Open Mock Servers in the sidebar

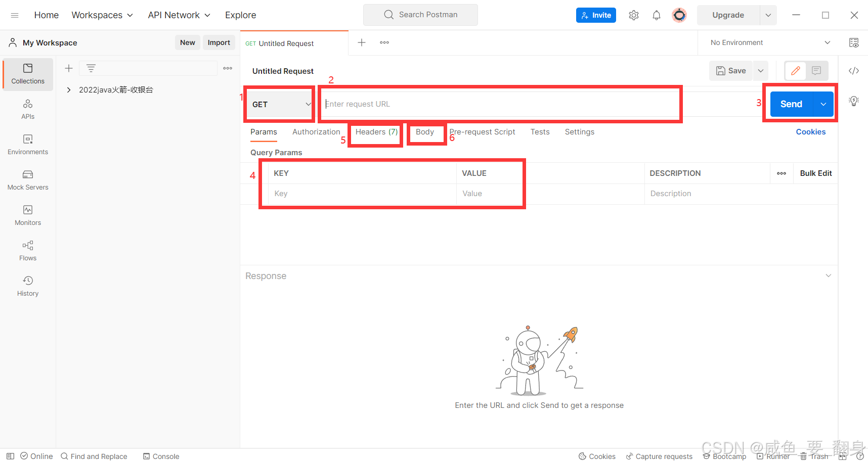coord(28,180)
